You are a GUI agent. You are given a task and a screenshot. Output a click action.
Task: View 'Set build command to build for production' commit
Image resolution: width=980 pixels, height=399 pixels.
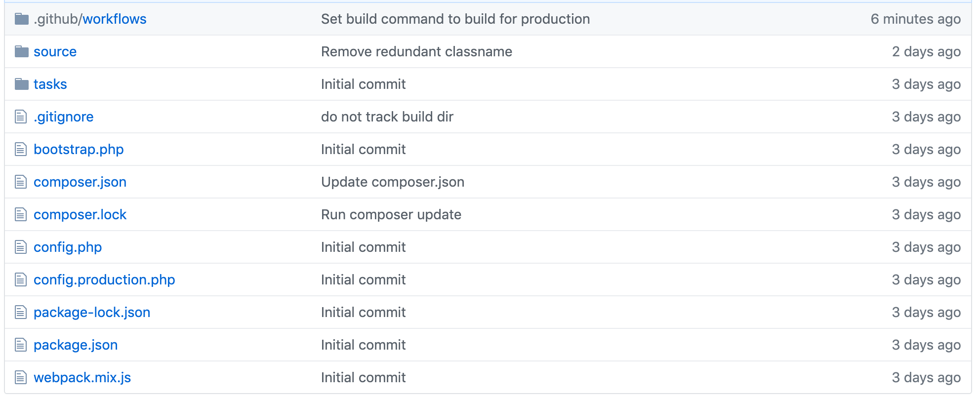pos(455,19)
